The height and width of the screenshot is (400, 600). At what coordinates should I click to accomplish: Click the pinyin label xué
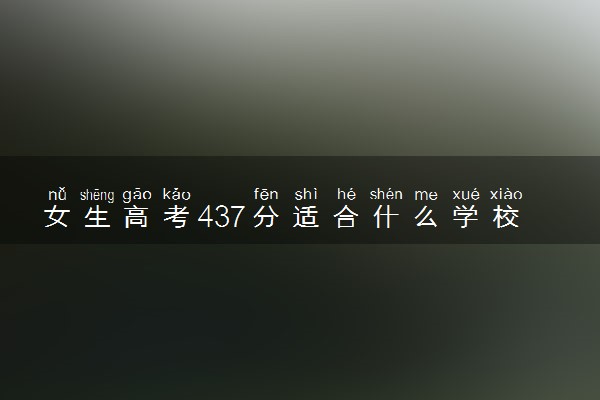[466, 195]
